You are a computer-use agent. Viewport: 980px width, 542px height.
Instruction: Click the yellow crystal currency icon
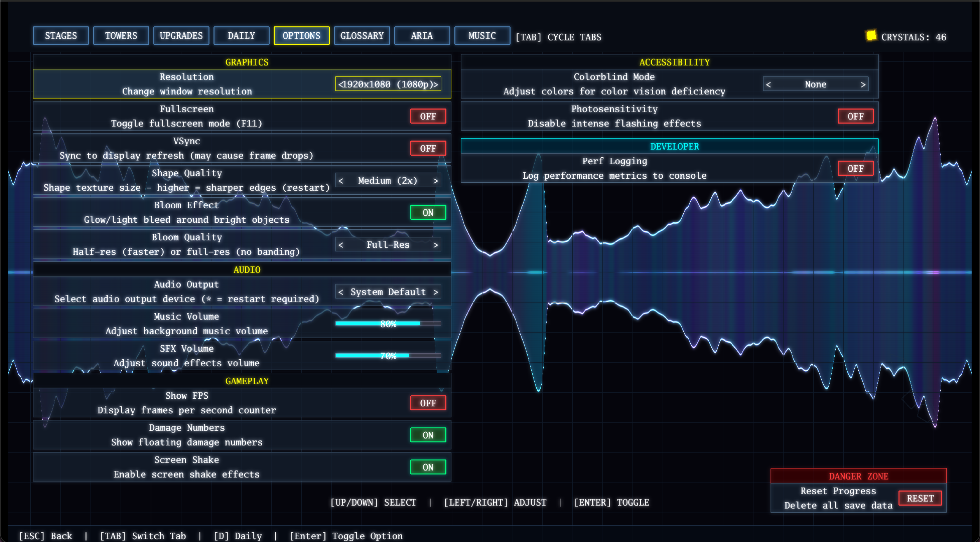(871, 36)
